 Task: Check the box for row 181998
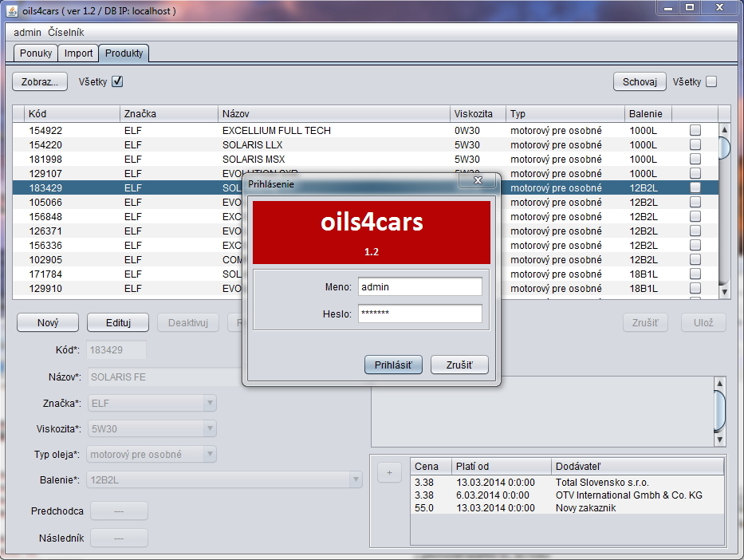click(x=695, y=159)
